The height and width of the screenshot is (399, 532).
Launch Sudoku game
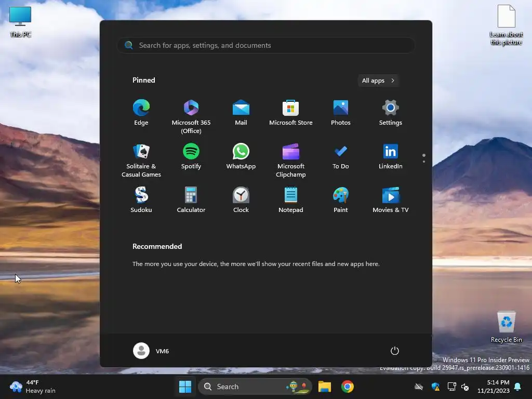pyautogui.click(x=141, y=200)
